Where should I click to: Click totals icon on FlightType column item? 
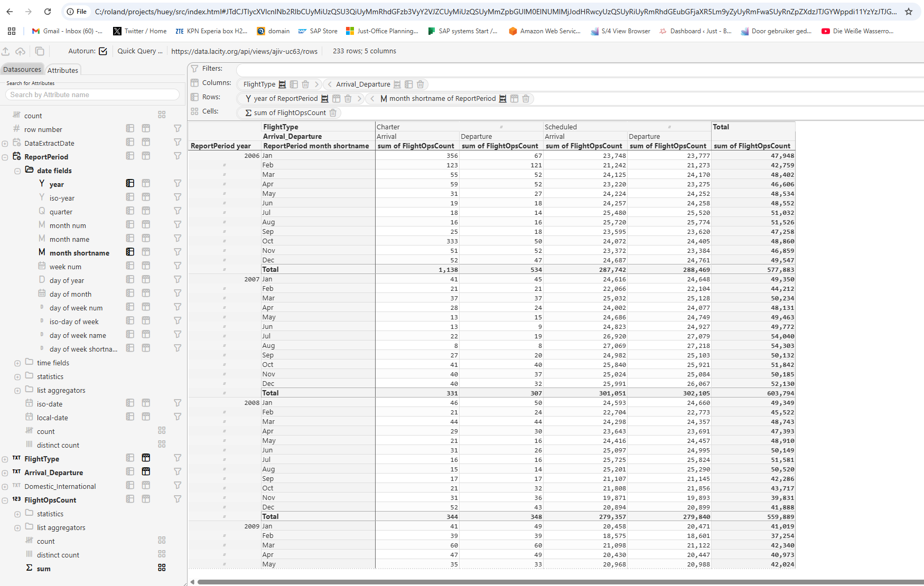[282, 84]
